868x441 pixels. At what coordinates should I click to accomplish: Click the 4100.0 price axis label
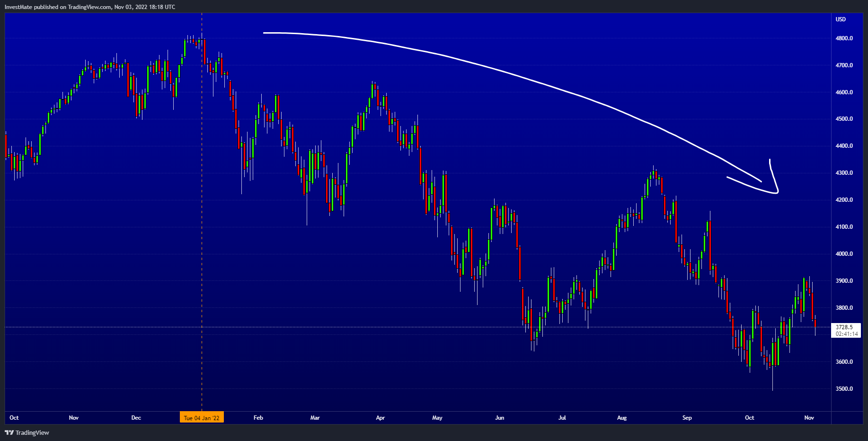(x=844, y=227)
